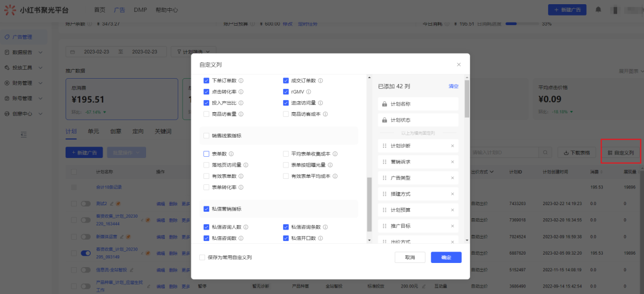Remove 广告类型 column via its X icon
The height and width of the screenshot is (294, 644).
coord(453,178)
